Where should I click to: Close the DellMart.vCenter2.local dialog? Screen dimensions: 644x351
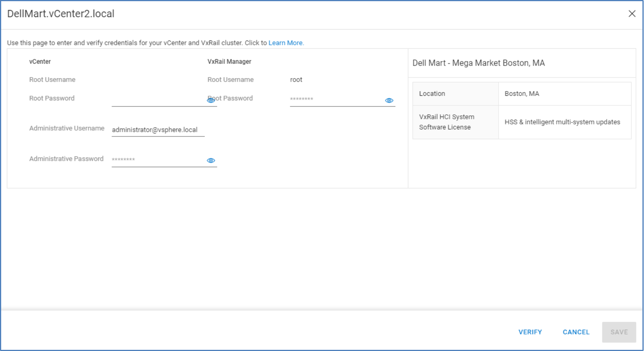click(632, 14)
